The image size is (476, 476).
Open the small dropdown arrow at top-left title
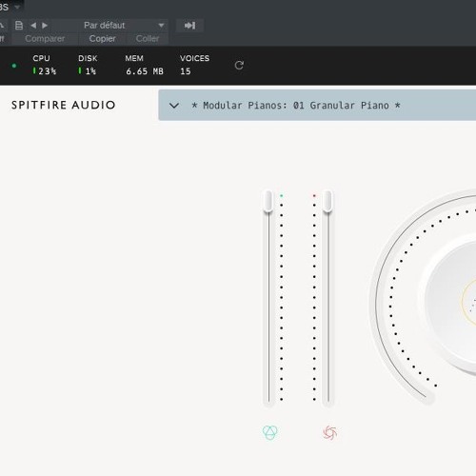click(x=17, y=7)
